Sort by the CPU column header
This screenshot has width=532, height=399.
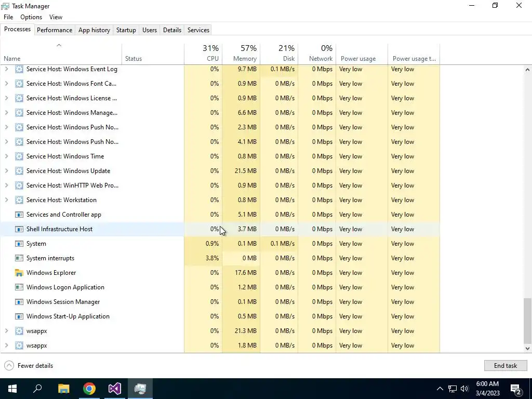203,54
